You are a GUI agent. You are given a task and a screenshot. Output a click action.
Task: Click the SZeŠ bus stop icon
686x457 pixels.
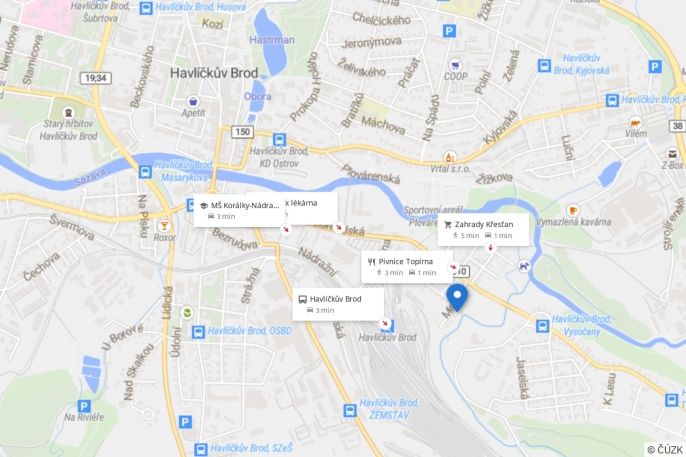coord(201,449)
